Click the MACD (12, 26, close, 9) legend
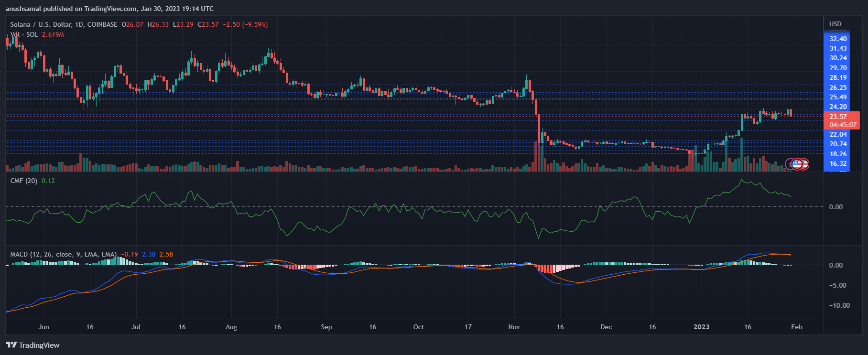The width and height of the screenshot is (868, 355). (x=63, y=254)
